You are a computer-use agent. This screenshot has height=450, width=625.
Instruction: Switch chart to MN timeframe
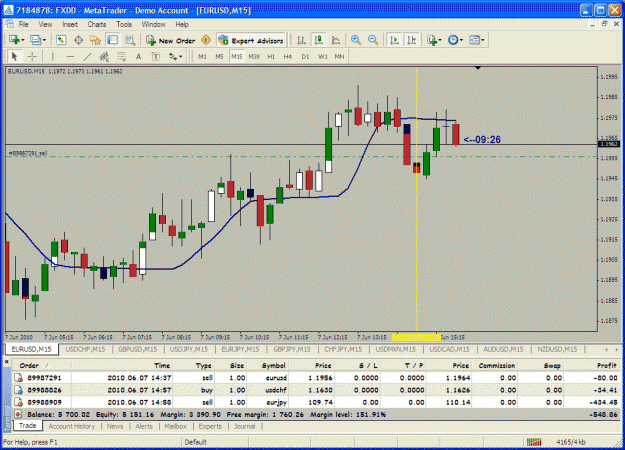[339, 57]
